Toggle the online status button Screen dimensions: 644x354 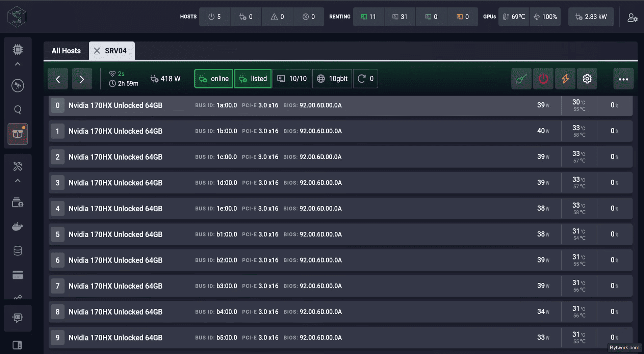tap(214, 79)
